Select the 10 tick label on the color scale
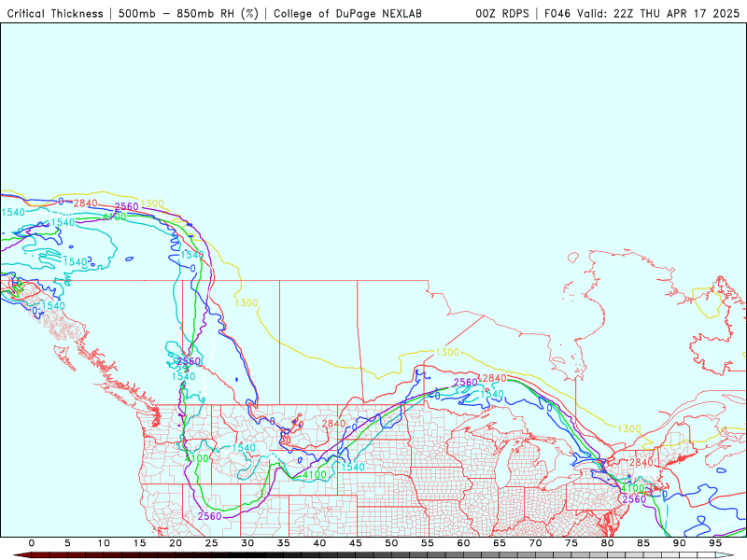The height and width of the screenshot is (560, 747). (104, 543)
